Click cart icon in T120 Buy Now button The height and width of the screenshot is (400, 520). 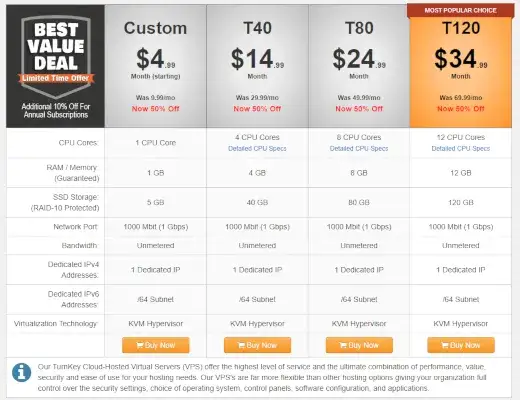[445, 345]
